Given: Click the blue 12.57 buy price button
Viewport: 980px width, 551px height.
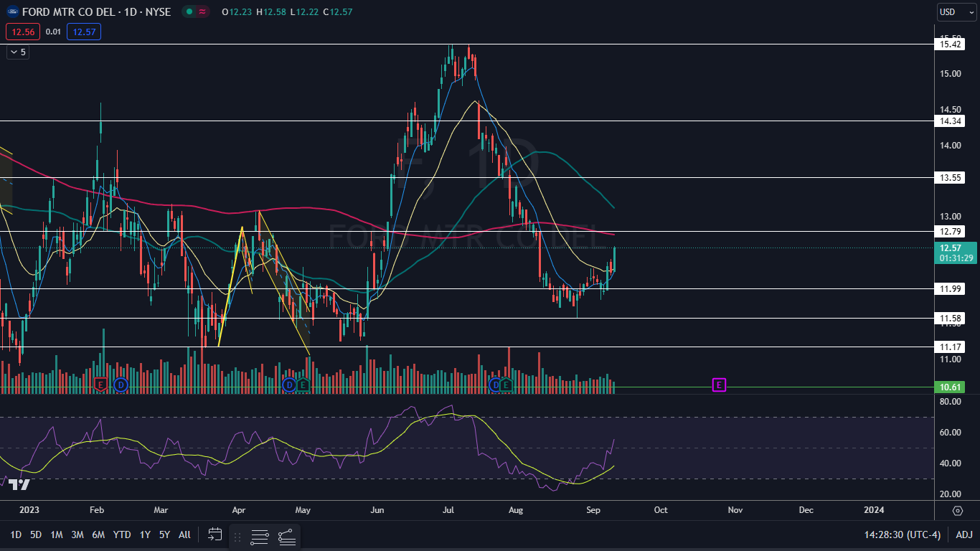Looking at the screenshot, I should tap(84, 32).
